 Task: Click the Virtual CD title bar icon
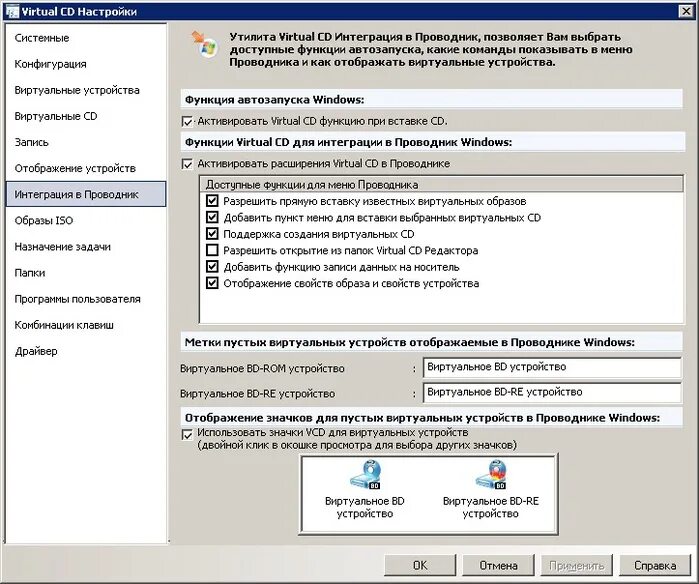pos(12,11)
